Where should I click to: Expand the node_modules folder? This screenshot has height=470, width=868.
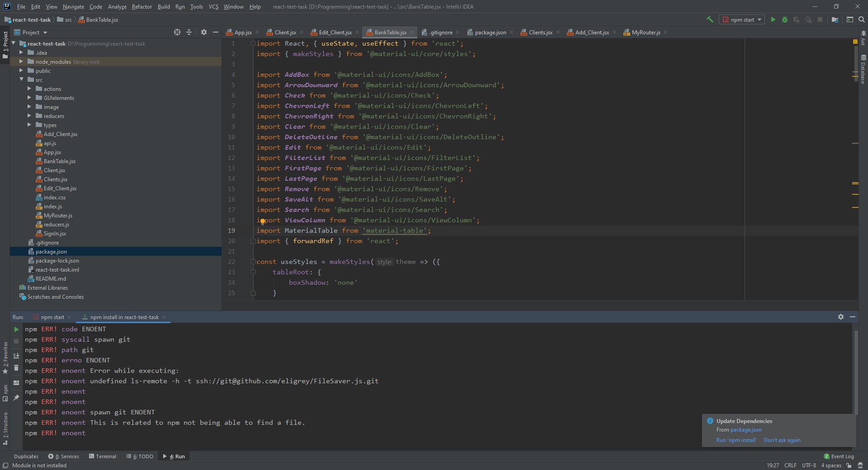tap(21, 61)
